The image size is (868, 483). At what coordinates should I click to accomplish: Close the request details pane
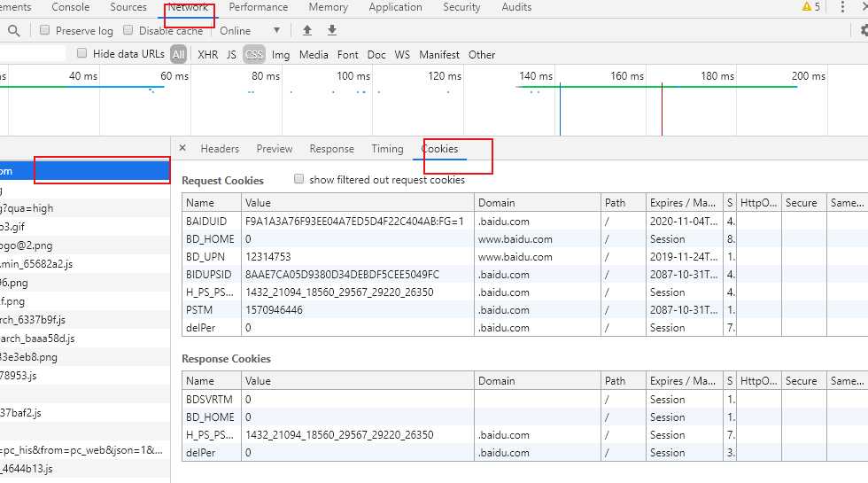182,148
